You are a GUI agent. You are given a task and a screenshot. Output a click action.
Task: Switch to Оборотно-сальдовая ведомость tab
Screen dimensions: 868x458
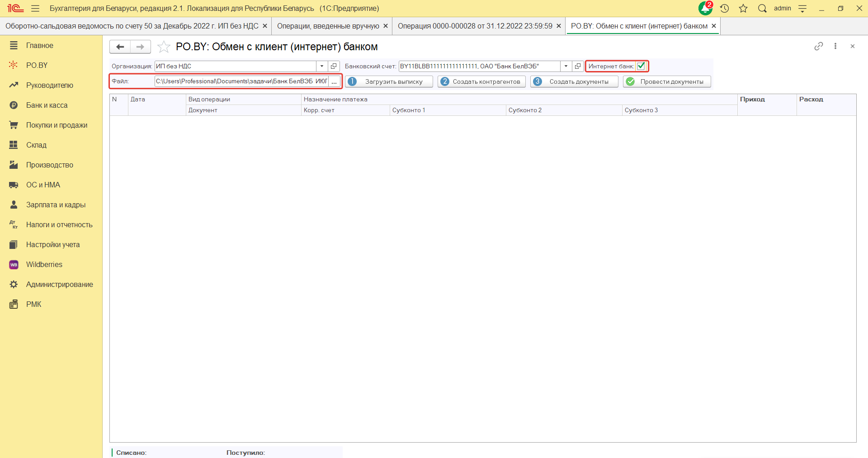(x=132, y=26)
